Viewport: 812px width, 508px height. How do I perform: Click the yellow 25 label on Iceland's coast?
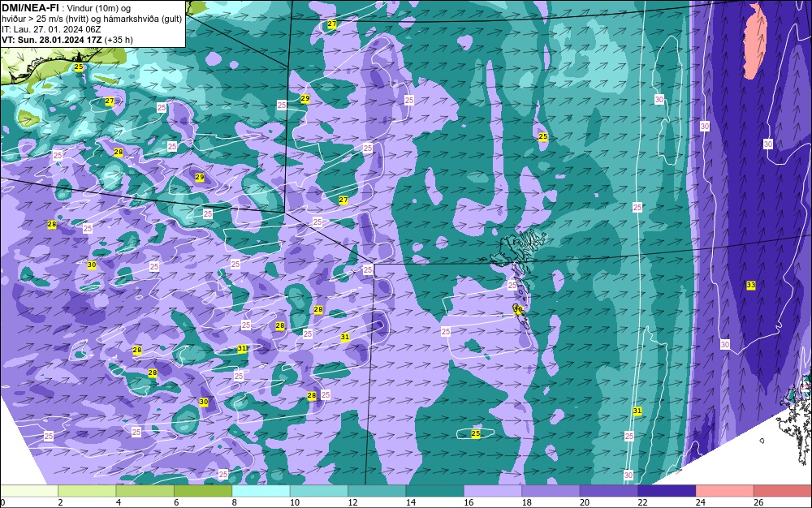[x=78, y=67]
